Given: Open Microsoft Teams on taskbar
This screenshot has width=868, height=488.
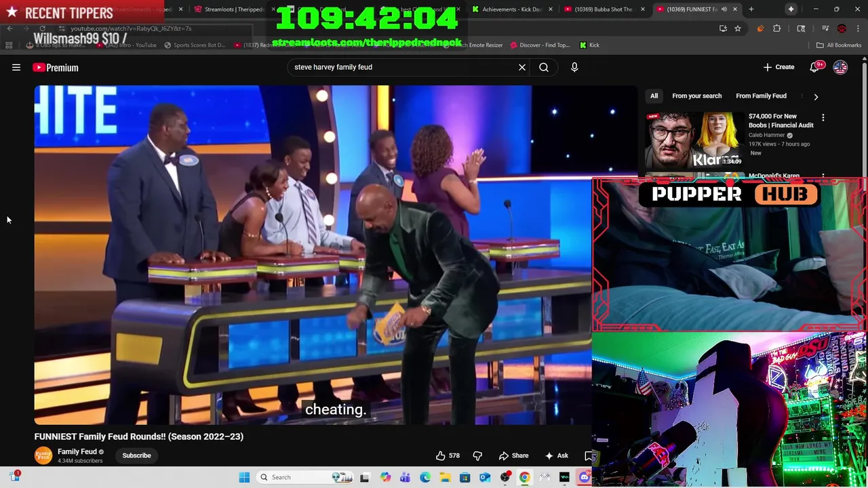Looking at the screenshot, I should pos(405,477).
